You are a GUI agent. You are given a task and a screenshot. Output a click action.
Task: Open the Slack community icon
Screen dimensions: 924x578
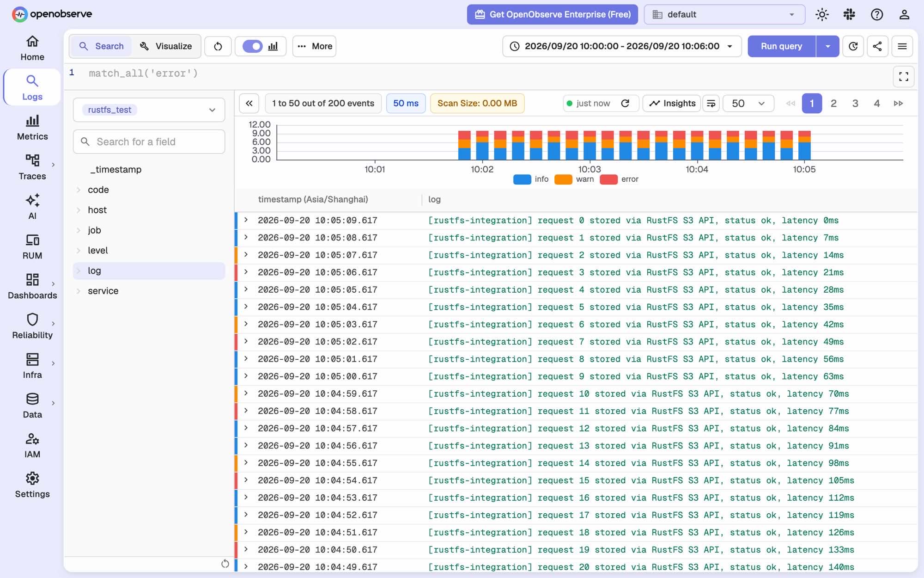(849, 14)
